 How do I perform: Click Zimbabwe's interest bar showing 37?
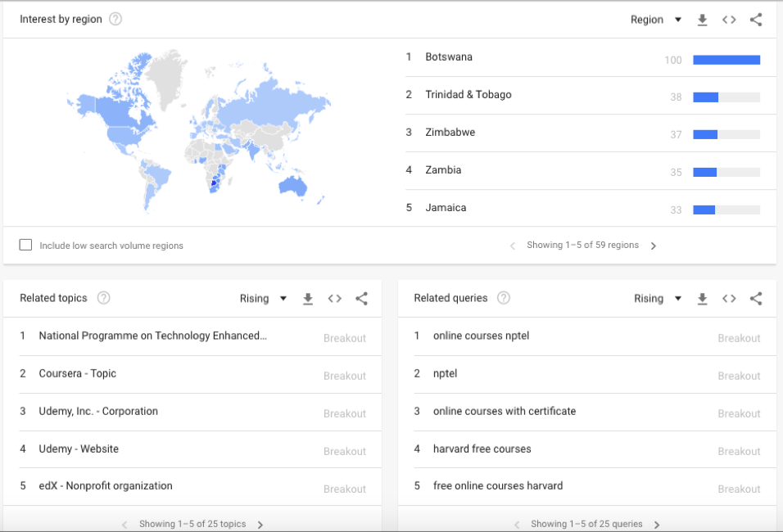coord(726,135)
